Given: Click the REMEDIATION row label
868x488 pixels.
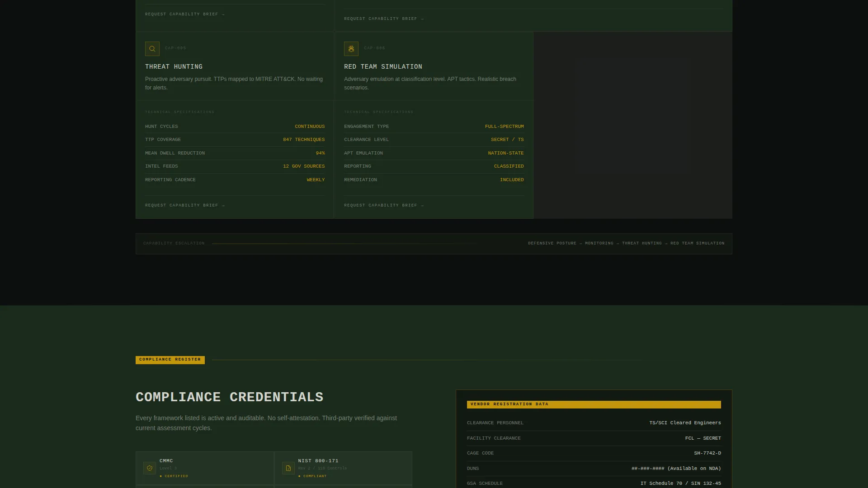Looking at the screenshot, I should 360,180.
